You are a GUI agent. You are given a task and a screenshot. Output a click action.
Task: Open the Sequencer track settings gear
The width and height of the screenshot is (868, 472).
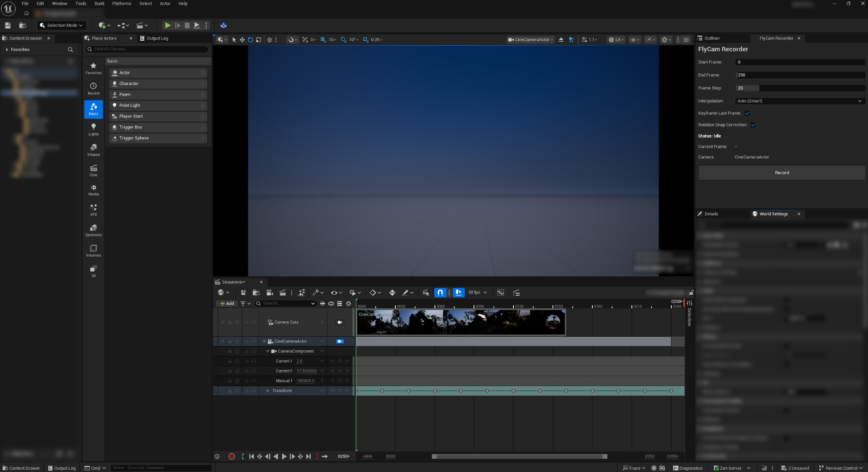[x=348, y=303]
